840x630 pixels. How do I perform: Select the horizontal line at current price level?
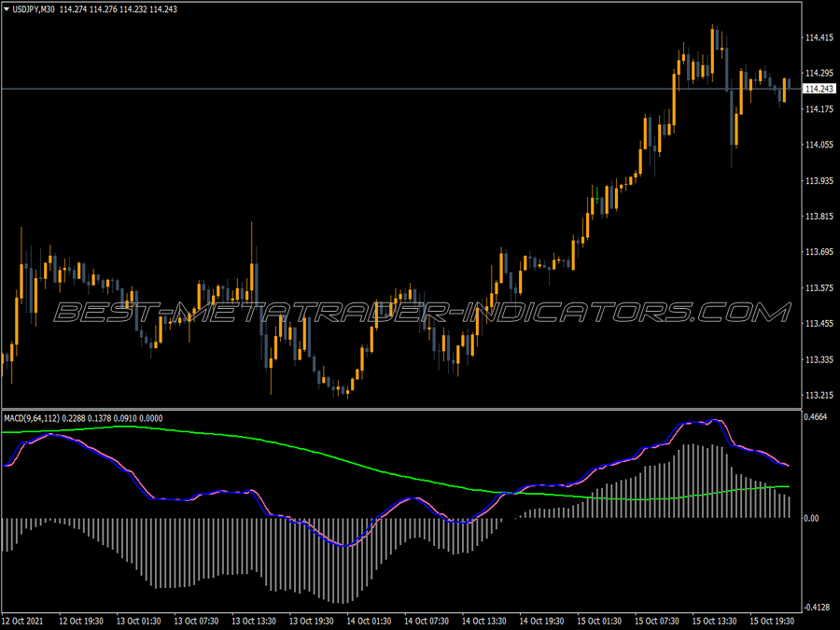(373, 87)
